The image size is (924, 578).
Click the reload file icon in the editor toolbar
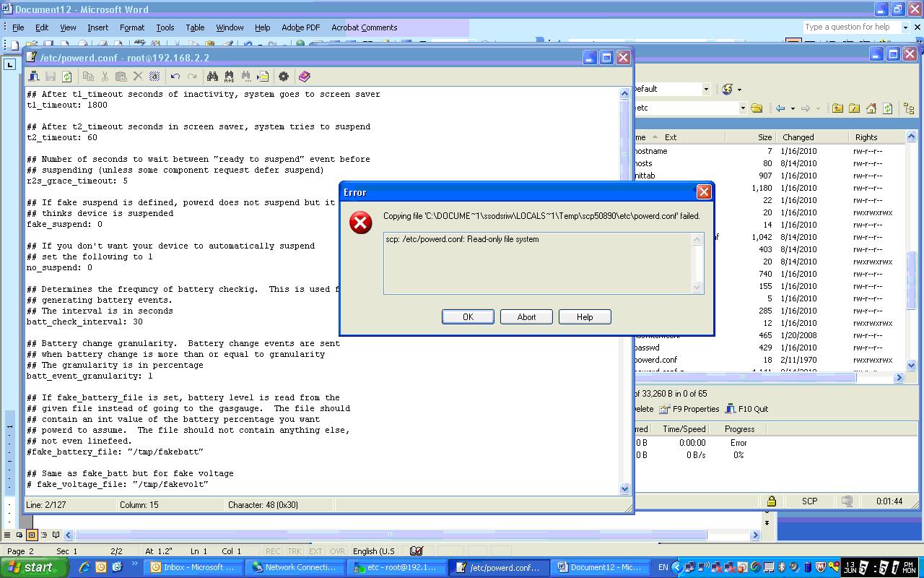[67, 77]
